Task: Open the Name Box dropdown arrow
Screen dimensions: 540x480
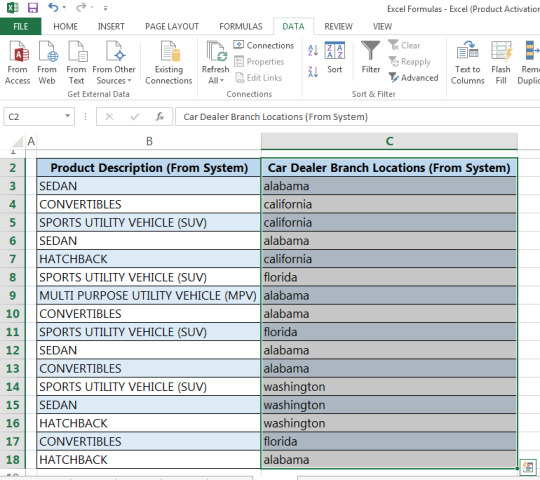Action: coord(68,116)
